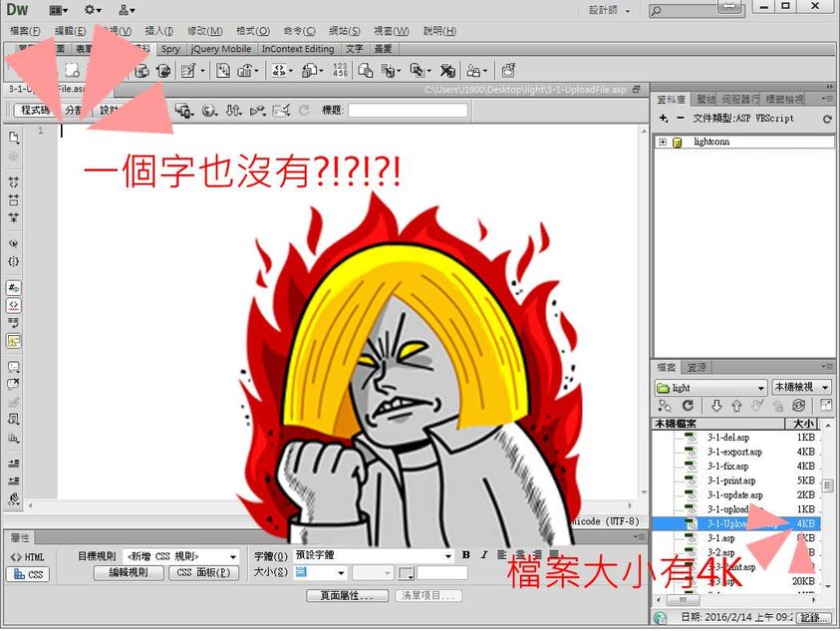The image size is (840, 631).
Task: Synchronize with the remote server
Action: point(797,405)
